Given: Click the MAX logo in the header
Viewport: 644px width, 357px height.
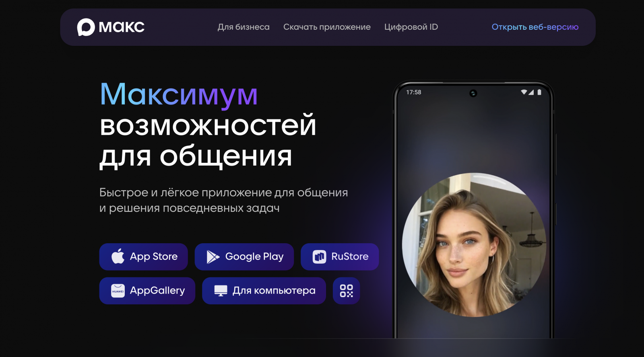Looking at the screenshot, I should point(111,27).
